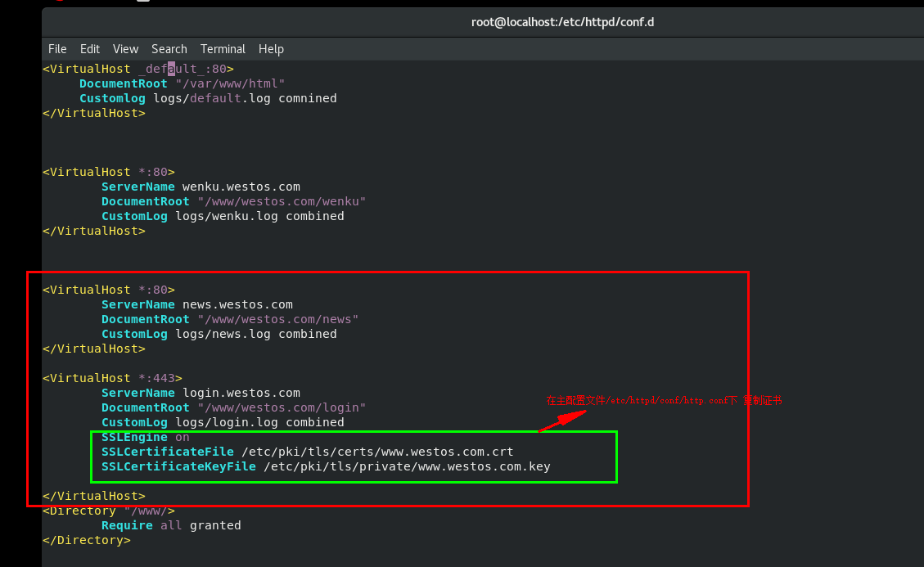Click the 'SSLEngine on' directive
This screenshot has width=924, height=567.
[146, 438]
